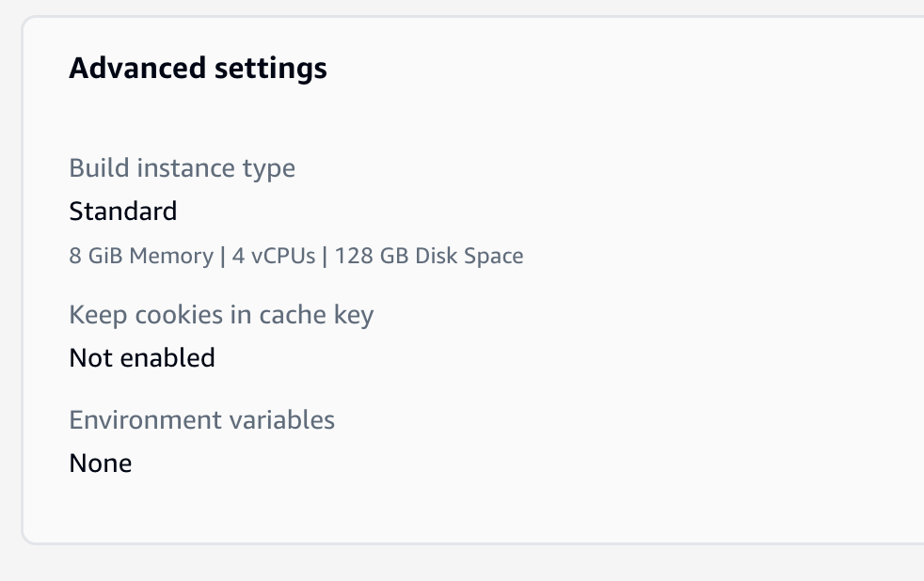Click the 4 vCPUs spec text
Screen dimensions: 924x581
tap(274, 256)
